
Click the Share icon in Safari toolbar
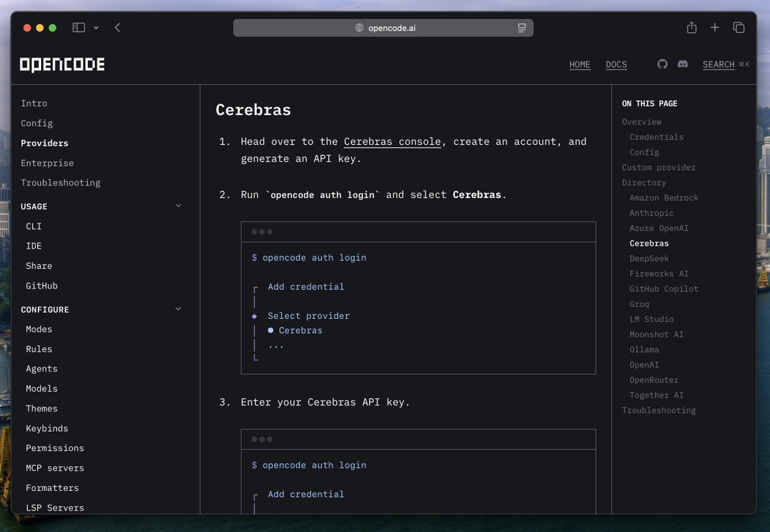point(692,28)
